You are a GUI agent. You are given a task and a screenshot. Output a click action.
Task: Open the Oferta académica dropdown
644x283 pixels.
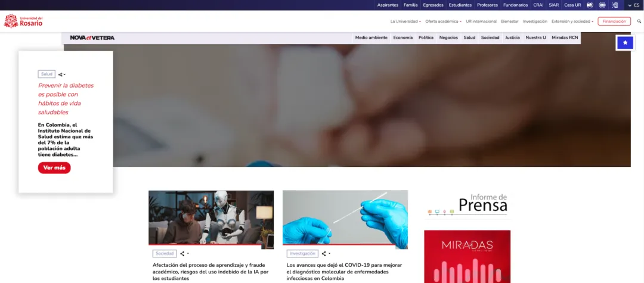click(x=443, y=21)
